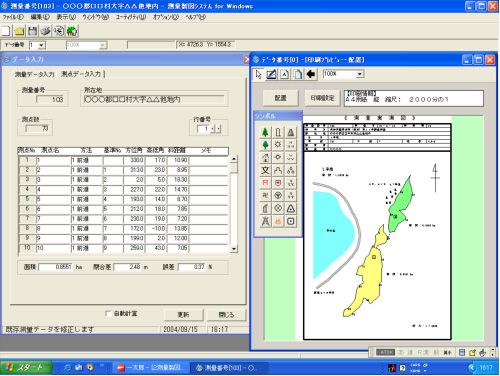The image size is (500, 376).
Task: Open the オプション(O) menu
Action: click(x=166, y=17)
